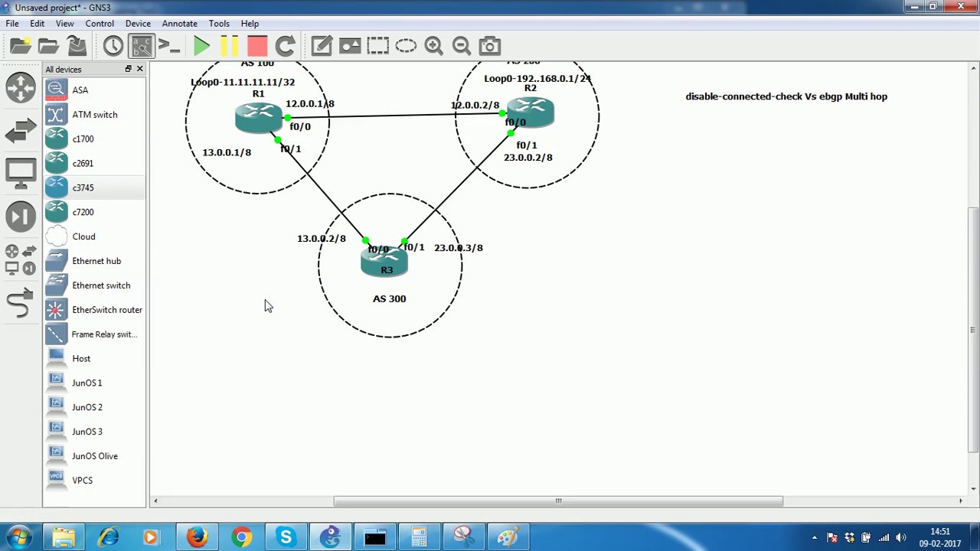This screenshot has height=551, width=980.
Task: Reload all devices icon
Action: [285, 46]
